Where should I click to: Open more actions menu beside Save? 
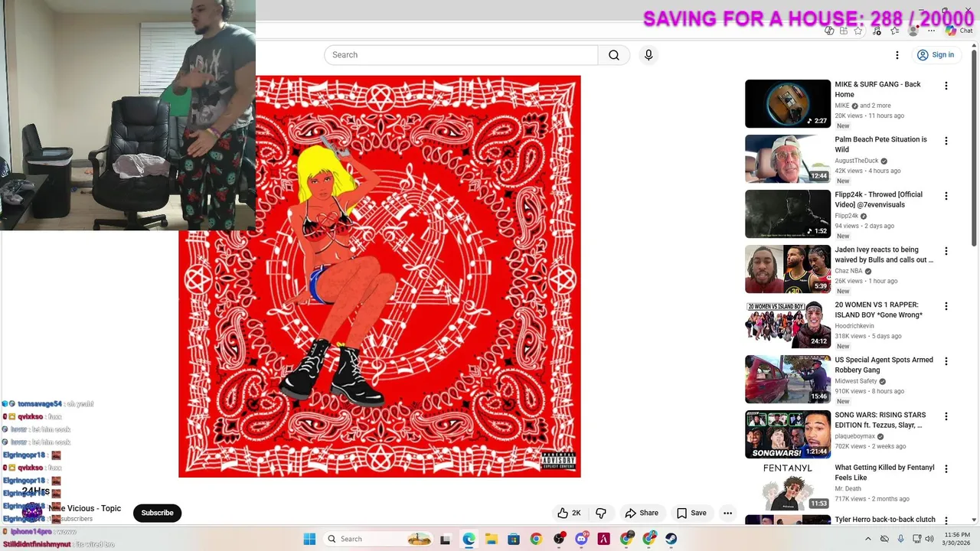point(728,513)
